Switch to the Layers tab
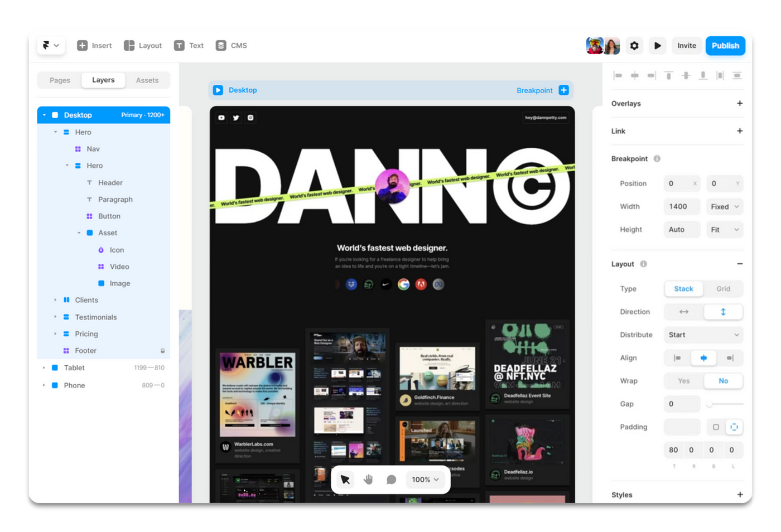This screenshot has width=781, height=532. (103, 80)
